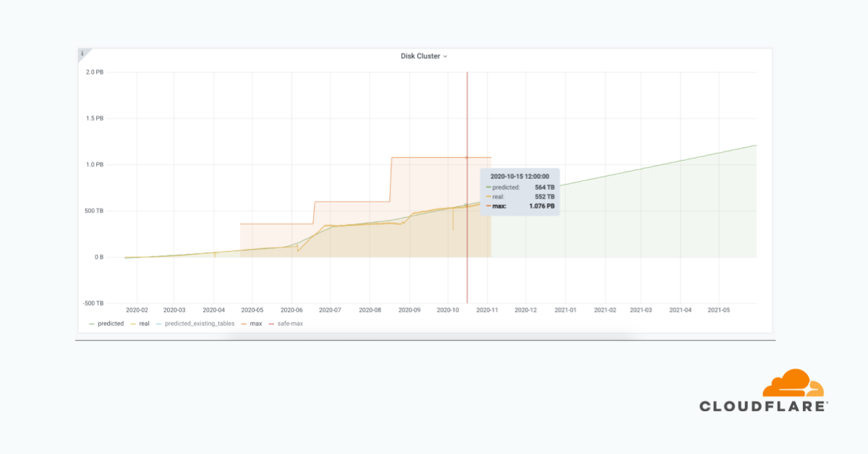868x454 pixels.
Task: Click the orange real legend marker
Action: click(x=132, y=324)
